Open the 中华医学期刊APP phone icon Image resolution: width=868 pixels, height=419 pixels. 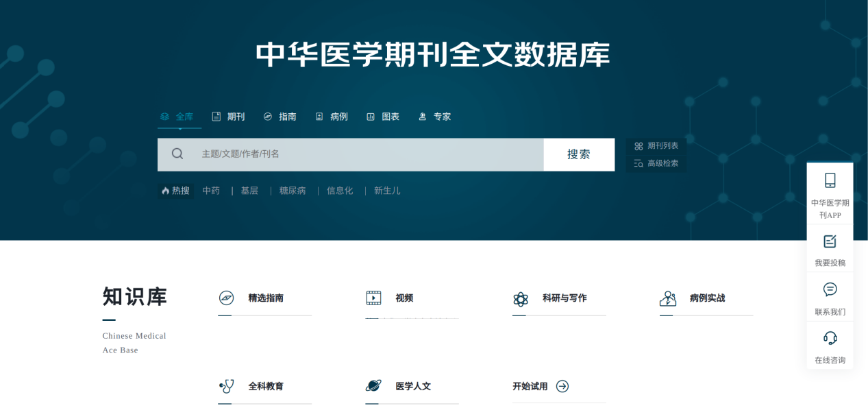[x=830, y=180]
